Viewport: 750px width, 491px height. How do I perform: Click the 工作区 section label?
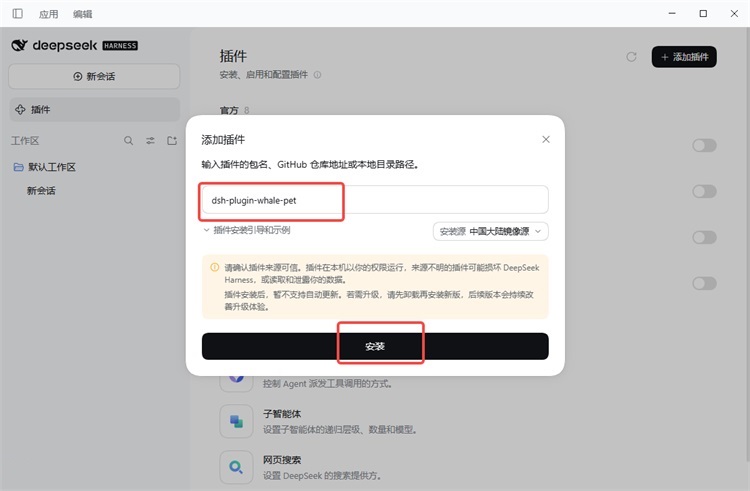point(25,141)
